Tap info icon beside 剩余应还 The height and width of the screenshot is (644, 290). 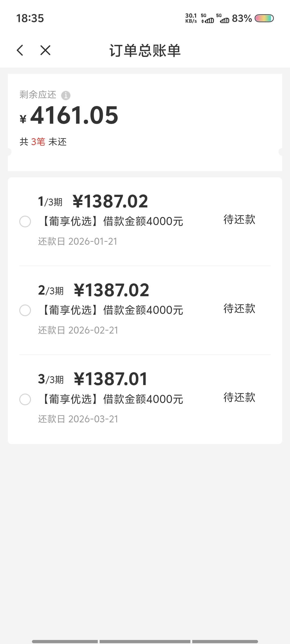[x=66, y=95]
